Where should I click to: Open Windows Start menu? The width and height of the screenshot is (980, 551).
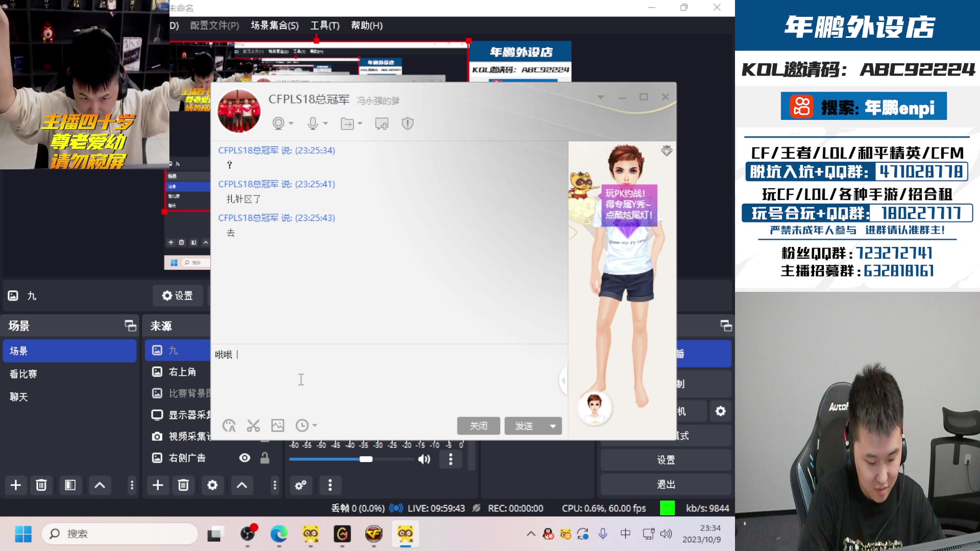pyautogui.click(x=23, y=534)
